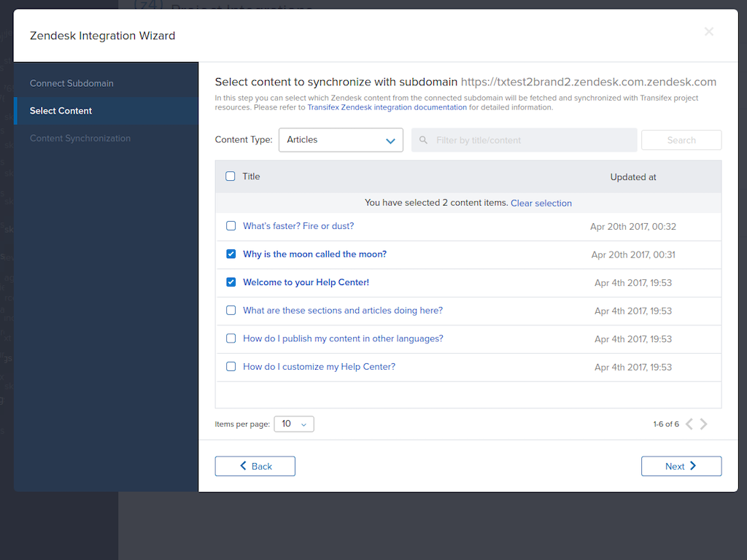The width and height of the screenshot is (747, 560).
Task: Uncheck "Welcome to your Help Center!" checkbox
Action: pyautogui.click(x=231, y=282)
